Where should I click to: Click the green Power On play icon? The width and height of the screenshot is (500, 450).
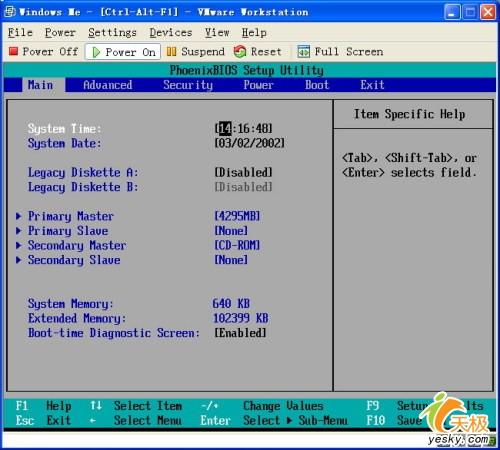coord(96,52)
